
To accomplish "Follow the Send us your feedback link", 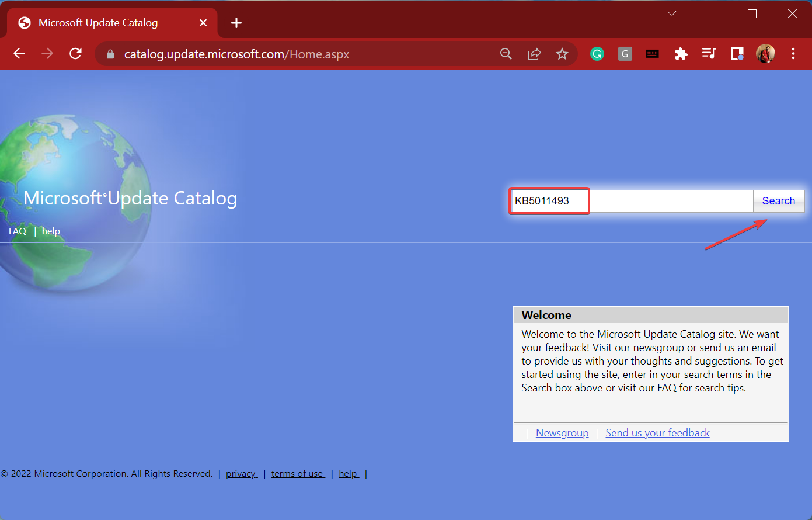I will coord(657,433).
